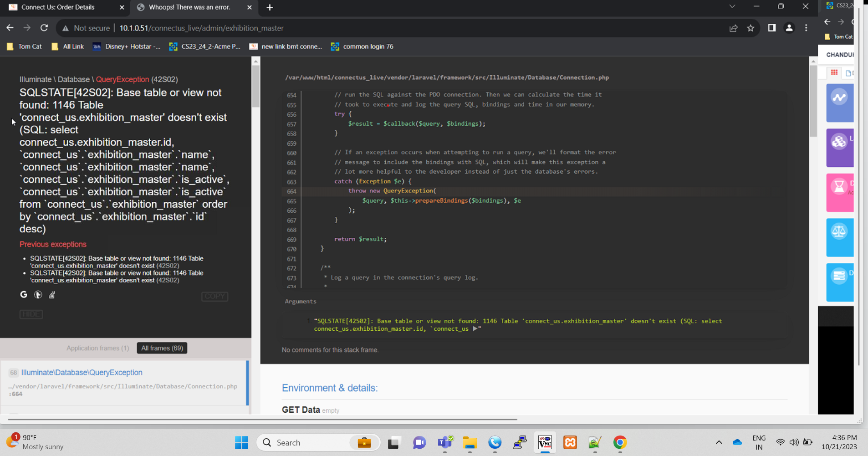868x456 pixels.
Task: Share this page using the share icon
Action: click(x=733, y=28)
